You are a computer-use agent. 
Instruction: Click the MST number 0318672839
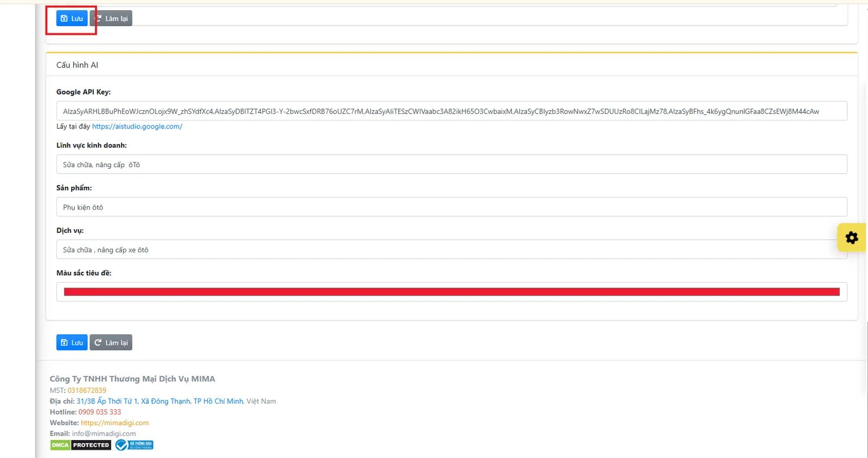(87, 390)
